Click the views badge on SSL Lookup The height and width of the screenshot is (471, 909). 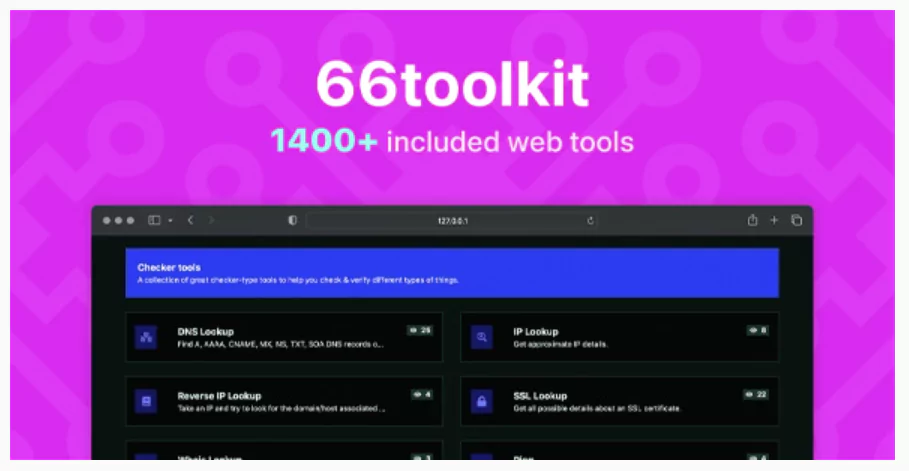coord(757,394)
